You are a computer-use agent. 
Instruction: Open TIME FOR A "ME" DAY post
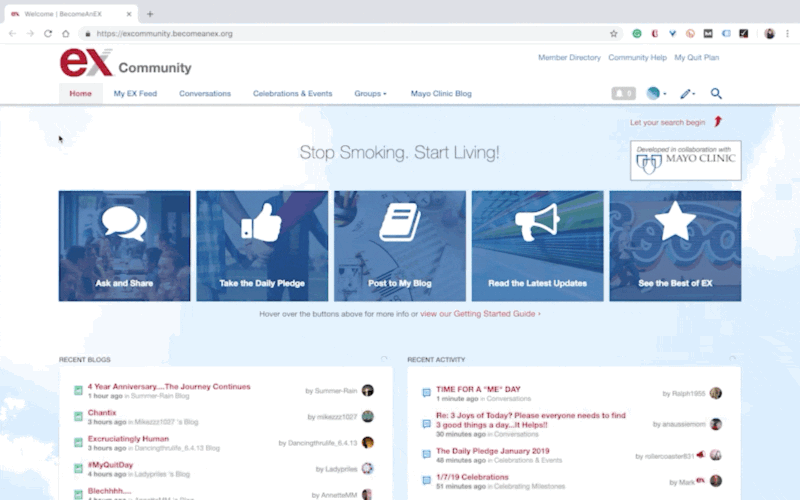point(478,389)
